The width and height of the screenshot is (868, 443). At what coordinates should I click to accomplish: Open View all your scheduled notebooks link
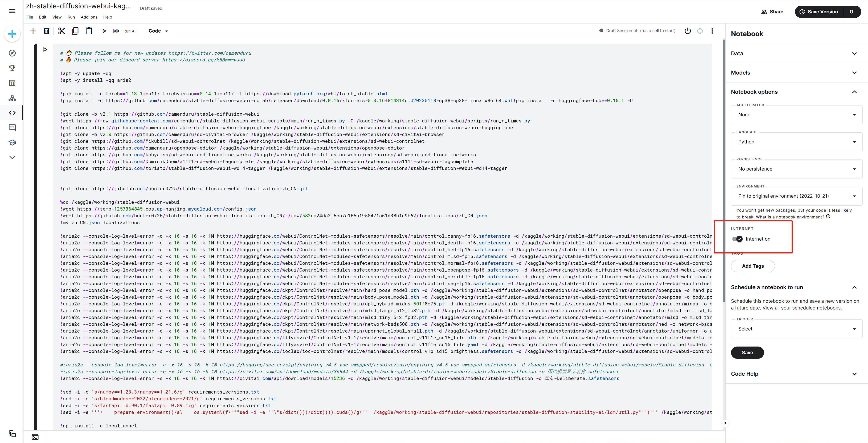(802, 308)
